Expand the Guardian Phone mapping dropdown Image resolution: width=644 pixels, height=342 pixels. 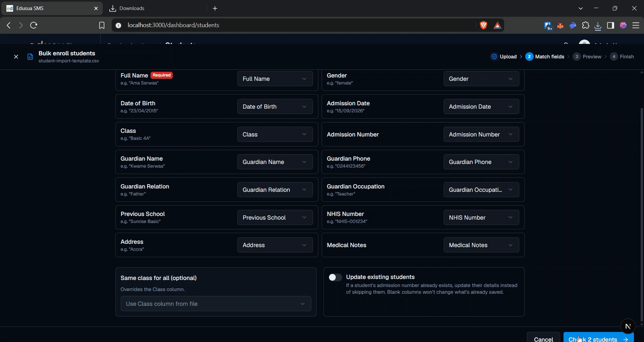tap(481, 162)
